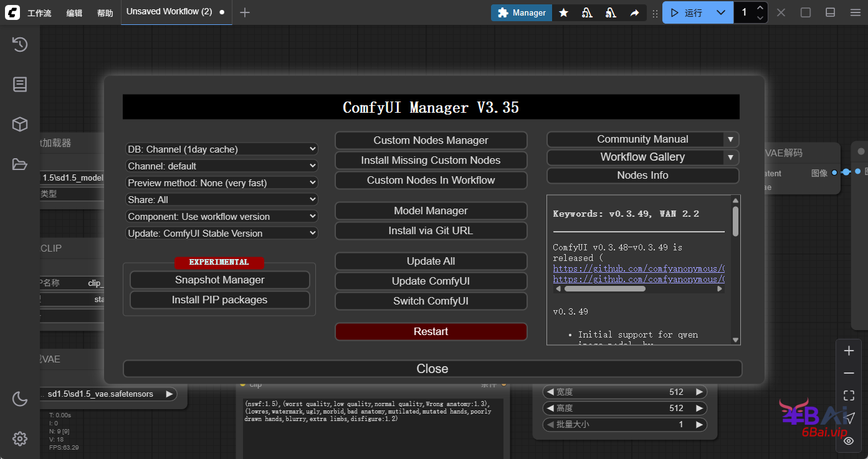Open the first github.com release link
868x459 pixels.
pyautogui.click(x=639, y=269)
